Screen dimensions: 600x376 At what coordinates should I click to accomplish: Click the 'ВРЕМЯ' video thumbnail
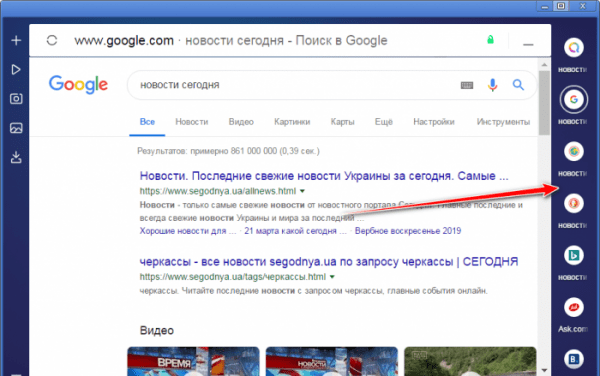point(193,361)
